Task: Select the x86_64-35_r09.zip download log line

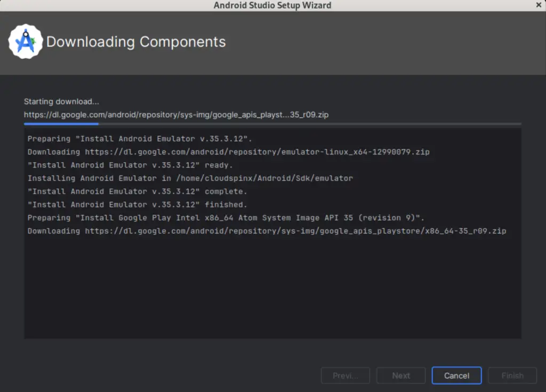Action: coord(267,231)
